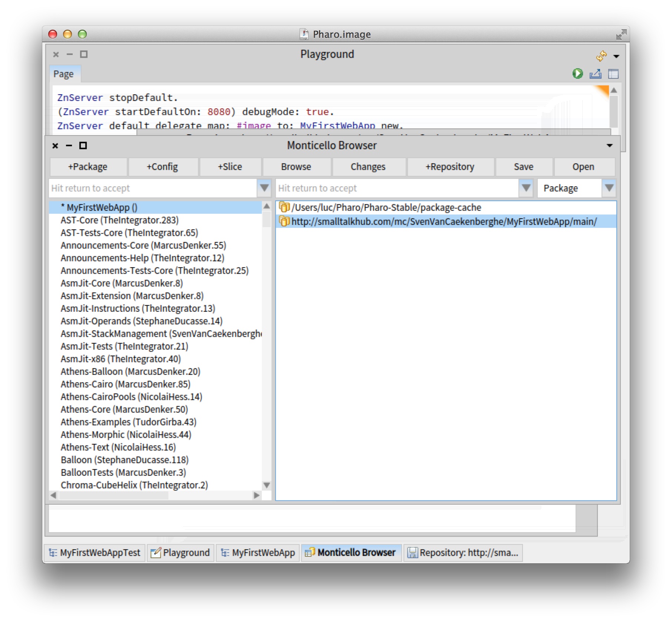Screen dimensions: 672x622
Task: Open the Package type combo box
Action: tap(576, 188)
